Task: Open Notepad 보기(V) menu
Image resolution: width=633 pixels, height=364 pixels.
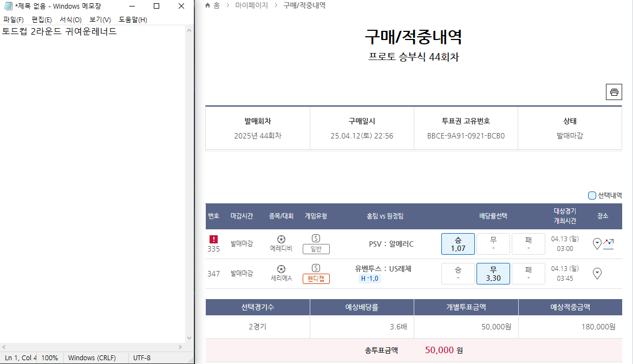Action: [100, 20]
